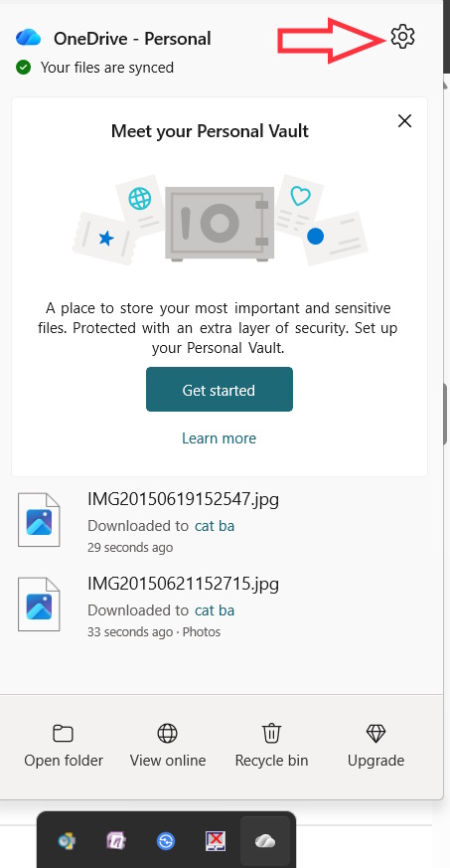The image size is (450, 868).
Task: Click the Upgrade label
Action: [x=375, y=762]
